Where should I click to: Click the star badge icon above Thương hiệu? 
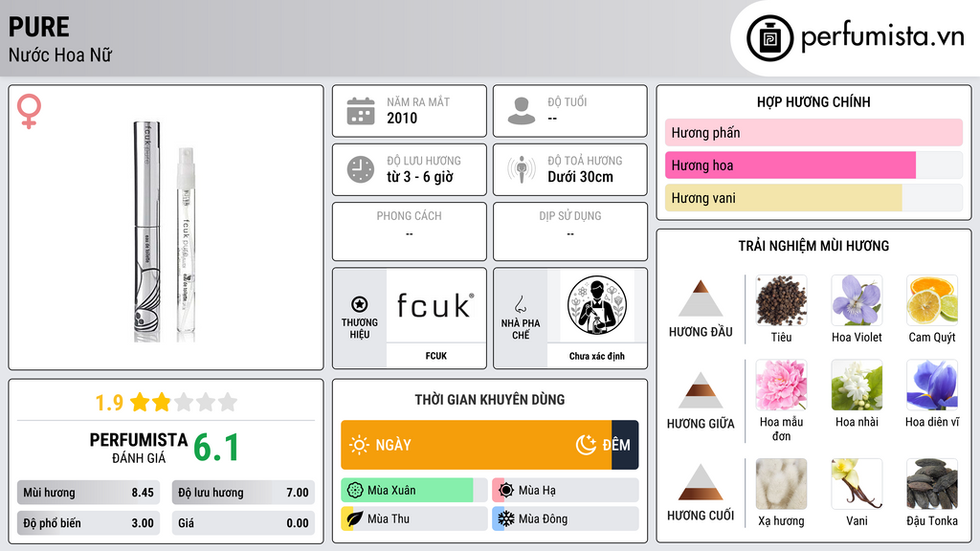coord(360,304)
